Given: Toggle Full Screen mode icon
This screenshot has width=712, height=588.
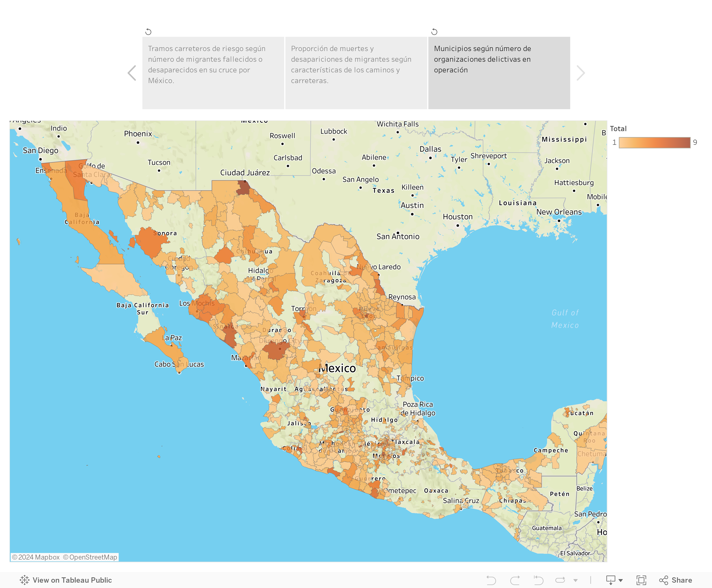Looking at the screenshot, I should 641,580.
